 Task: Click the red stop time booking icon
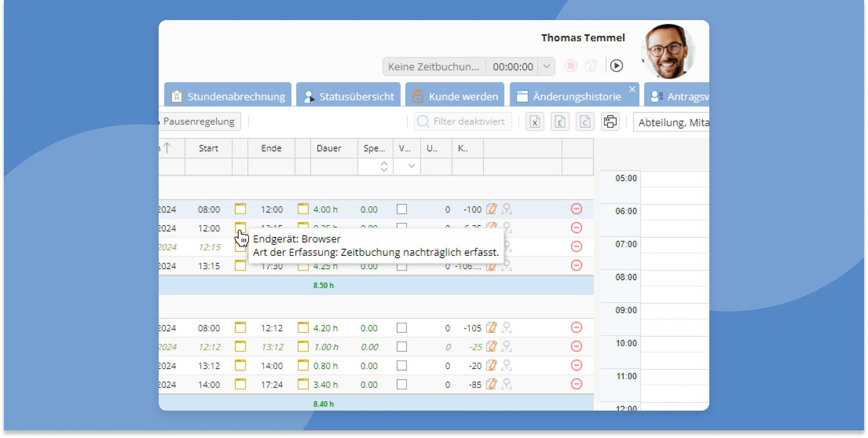click(x=571, y=66)
